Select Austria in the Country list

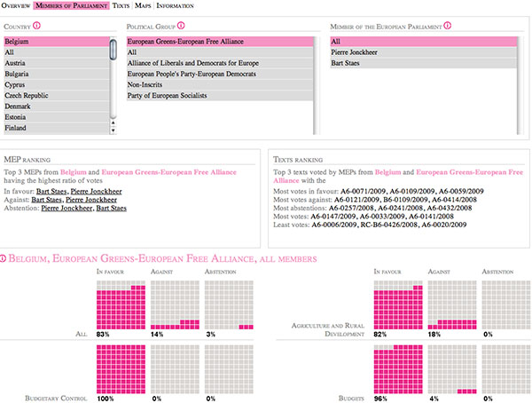pyautogui.click(x=55, y=65)
